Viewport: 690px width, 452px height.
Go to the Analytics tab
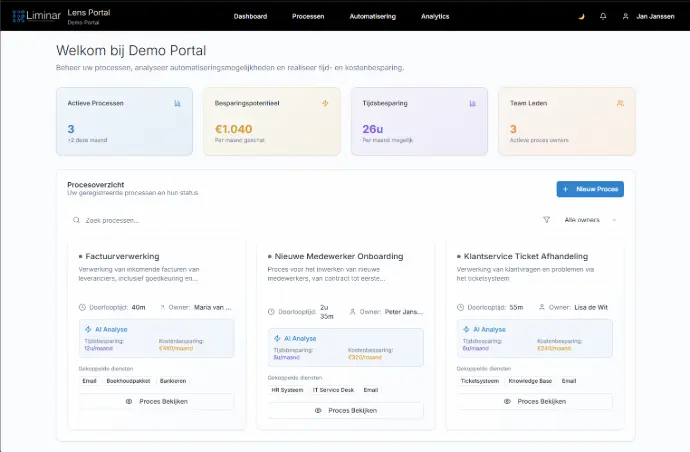pos(435,16)
